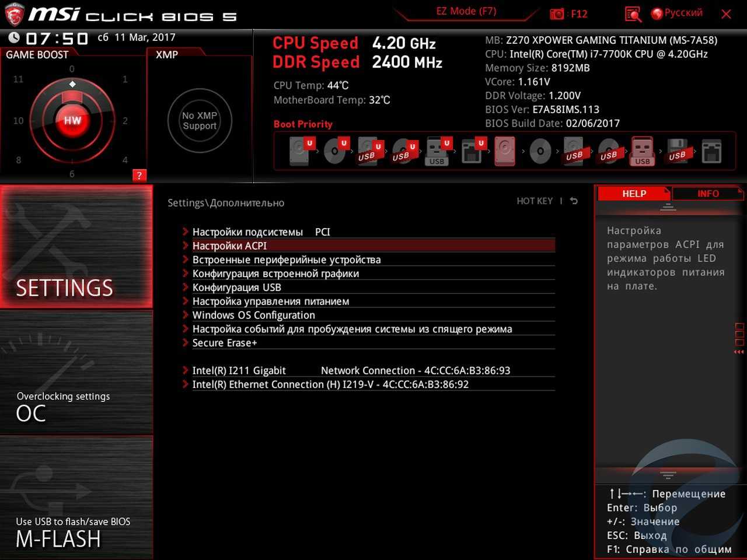The height and width of the screenshot is (560, 747).
Task: Expand Настройки ACPI submenu
Action: [229, 246]
